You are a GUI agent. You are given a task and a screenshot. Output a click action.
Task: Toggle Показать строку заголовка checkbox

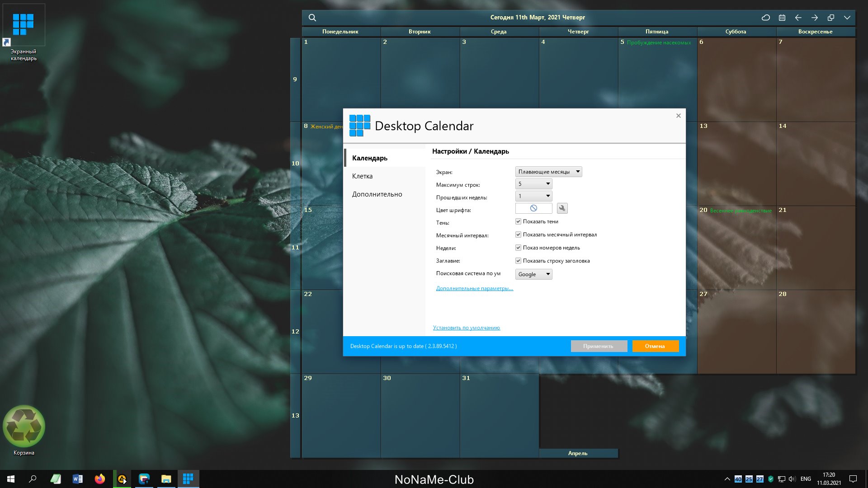pos(518,261)
